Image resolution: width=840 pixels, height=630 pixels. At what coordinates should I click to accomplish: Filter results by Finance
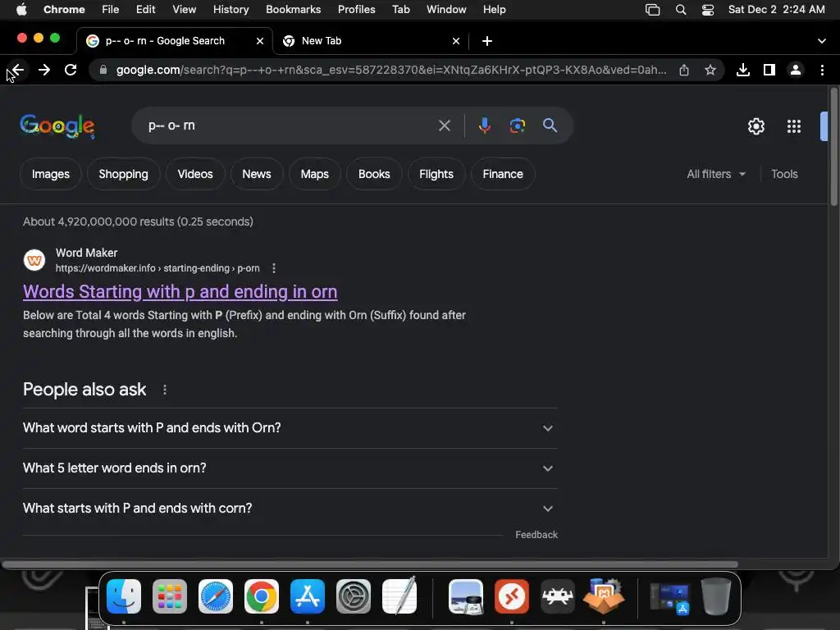(503, 174)
